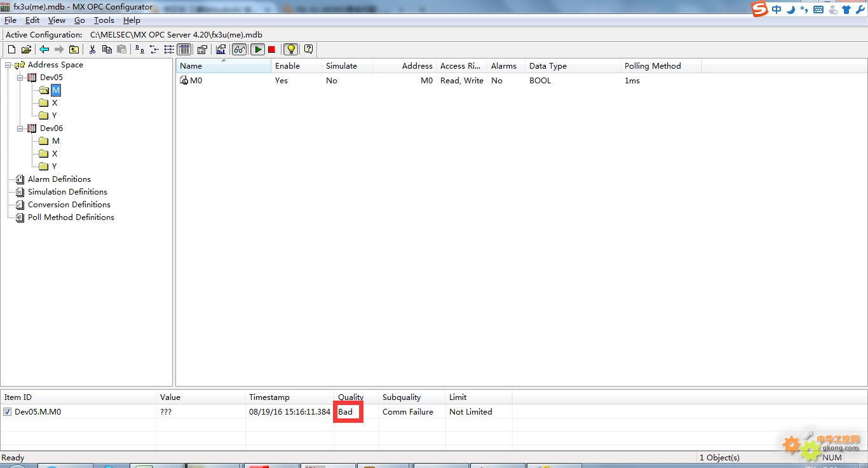Viewport: 868px width, 468px height.
Task: Sort by the Enable column header
Action: (296, 66)
